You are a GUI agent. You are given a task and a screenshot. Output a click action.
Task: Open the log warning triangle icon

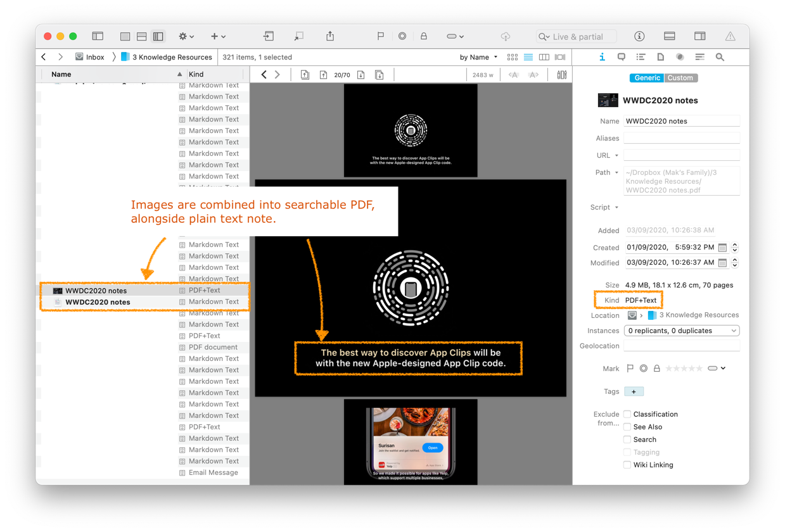coord(731,36)
